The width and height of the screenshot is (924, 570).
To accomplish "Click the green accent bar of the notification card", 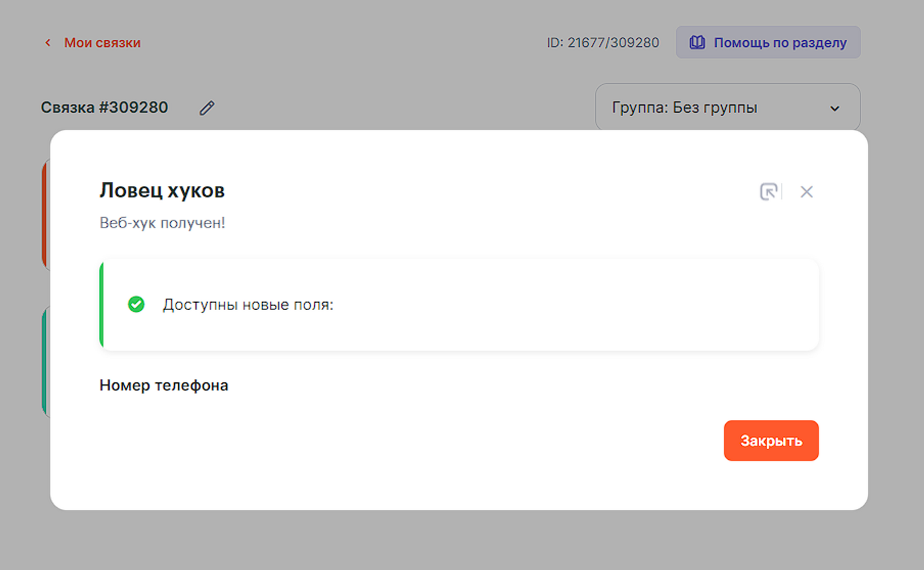I will click(x=102, y=304).
